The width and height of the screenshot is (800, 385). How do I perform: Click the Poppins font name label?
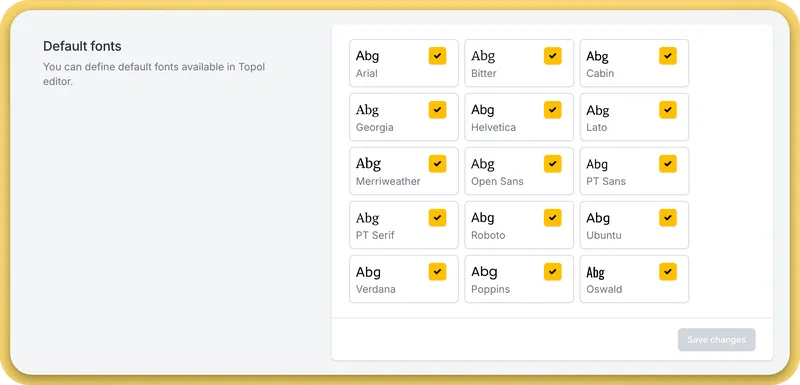[x=490, y=290]
